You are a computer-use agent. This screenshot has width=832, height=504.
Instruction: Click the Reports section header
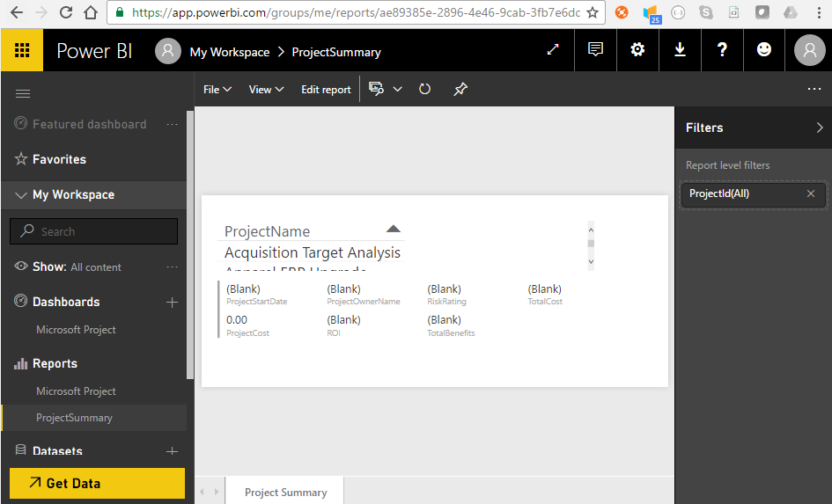[x=55, y=363]
